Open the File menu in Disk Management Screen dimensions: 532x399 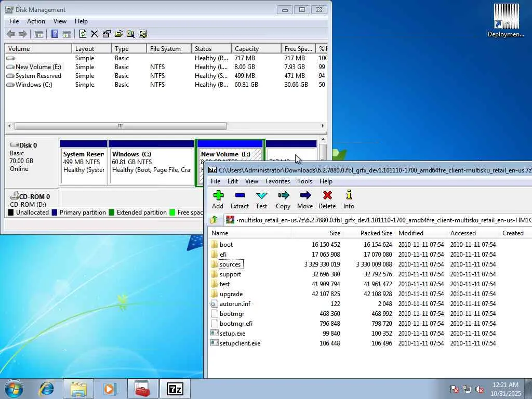tap(14, 21)
